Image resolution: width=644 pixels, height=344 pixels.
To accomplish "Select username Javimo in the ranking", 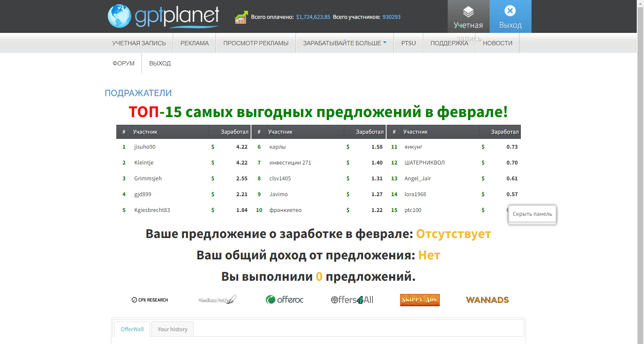I will tap(278, 194).
